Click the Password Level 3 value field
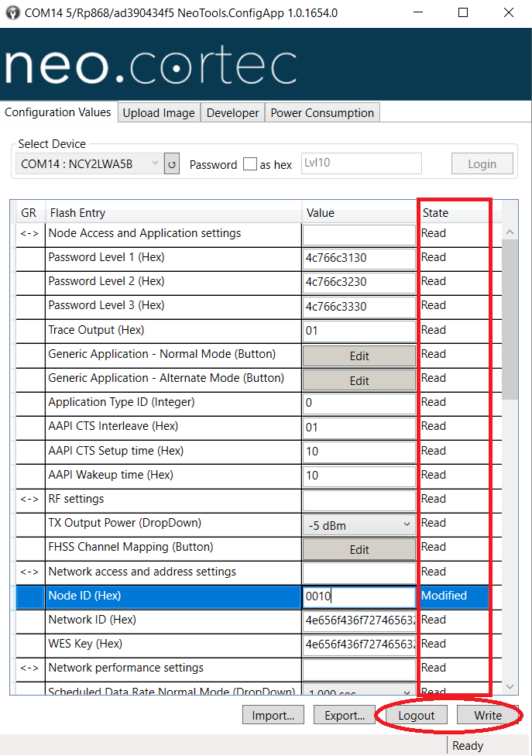Viewport: 532px width, 756px height. [359, 306]
